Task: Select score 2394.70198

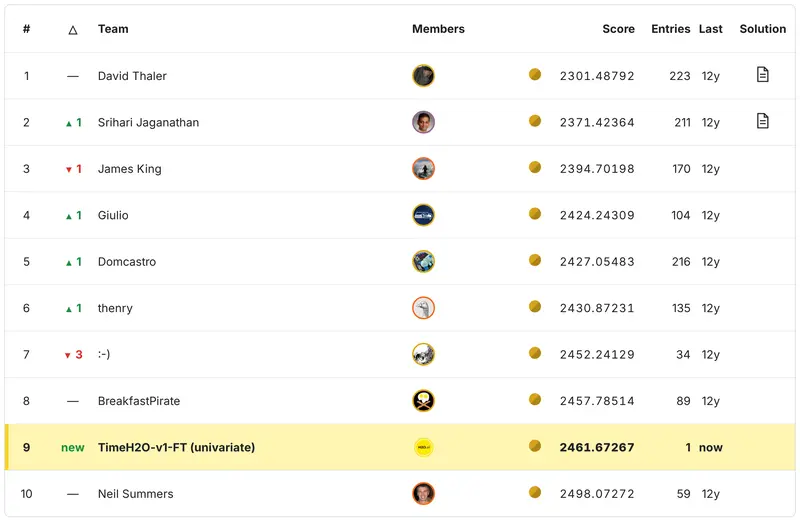Action: tap(597, 169)
